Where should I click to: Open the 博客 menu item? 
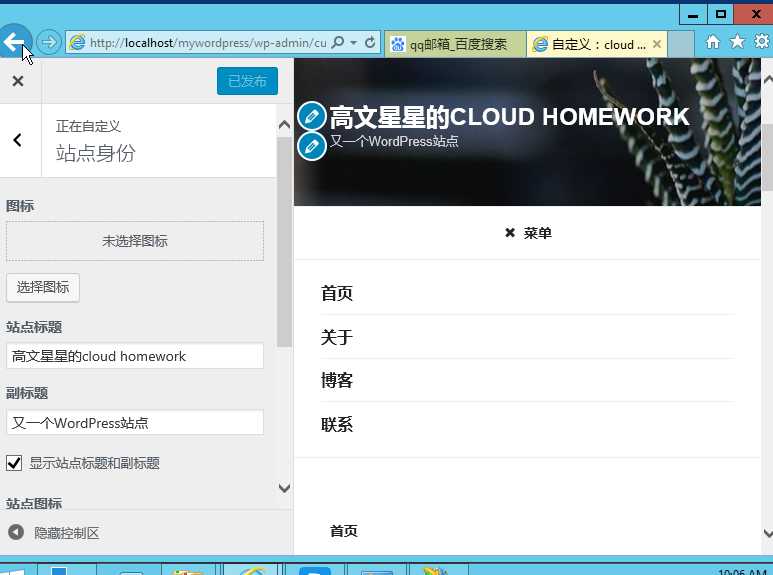click(337, 380)
